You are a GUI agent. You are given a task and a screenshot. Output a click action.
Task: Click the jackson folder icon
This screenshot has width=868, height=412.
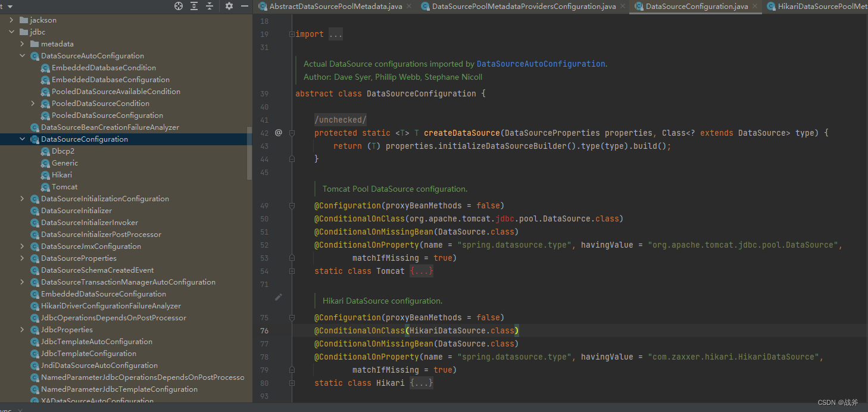[x=24, y=20]
